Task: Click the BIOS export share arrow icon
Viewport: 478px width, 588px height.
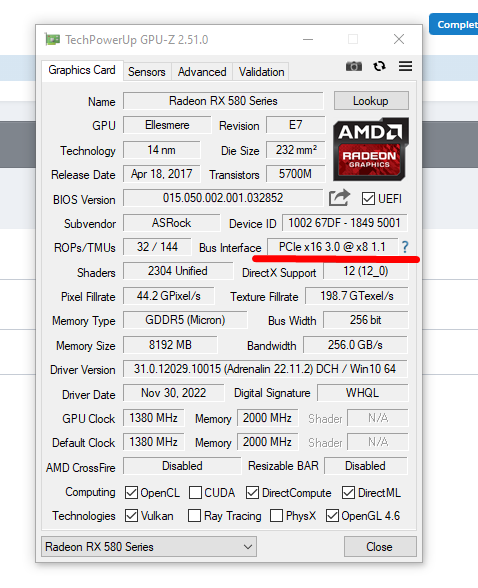Action: [x=339, y=198]
